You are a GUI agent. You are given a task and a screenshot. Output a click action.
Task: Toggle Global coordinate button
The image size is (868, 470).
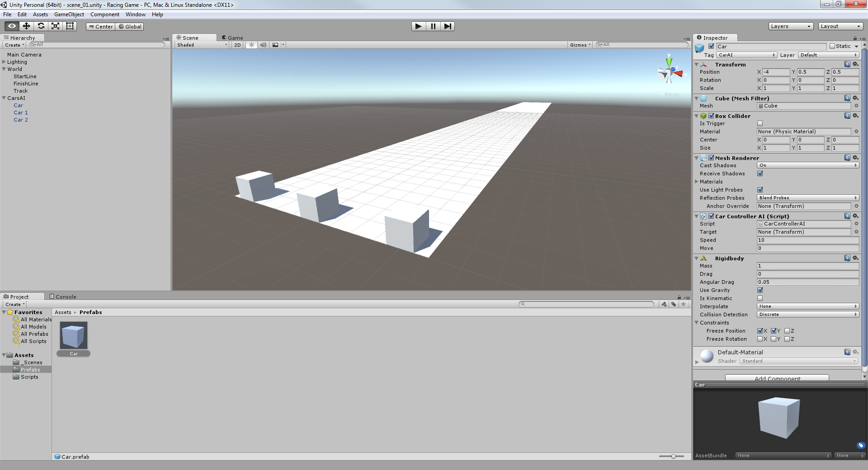(130, 27)
